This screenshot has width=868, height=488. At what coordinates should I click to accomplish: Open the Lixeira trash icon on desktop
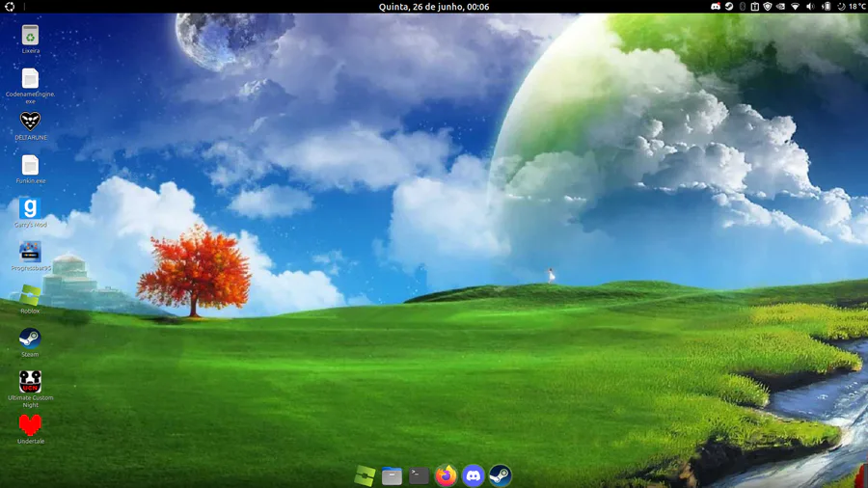click(31, 36)
